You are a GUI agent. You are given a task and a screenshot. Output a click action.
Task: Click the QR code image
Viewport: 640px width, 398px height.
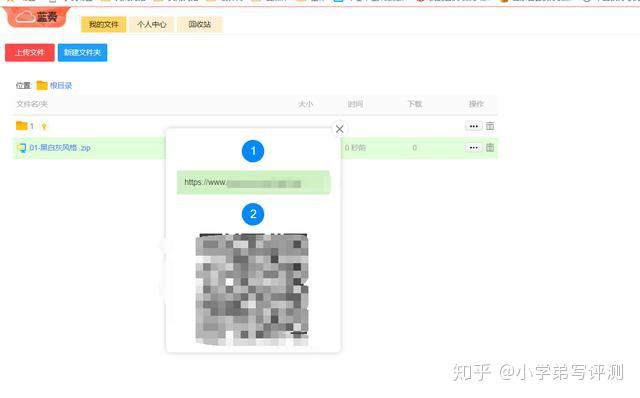point(252,289)
